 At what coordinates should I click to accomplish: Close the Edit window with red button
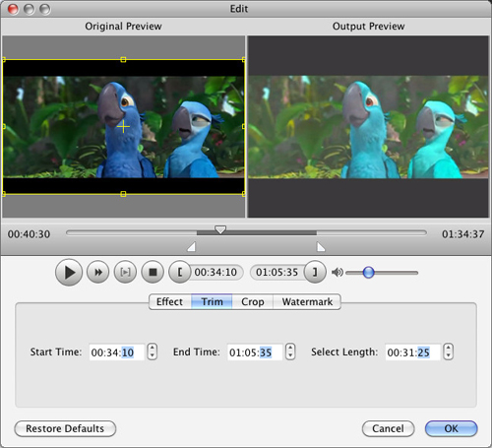point(14,9)
